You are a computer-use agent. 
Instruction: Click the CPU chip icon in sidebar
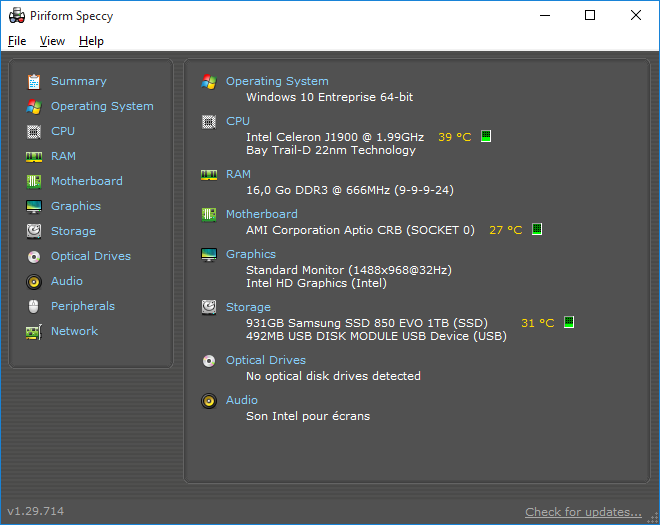[x=34, y=132]
